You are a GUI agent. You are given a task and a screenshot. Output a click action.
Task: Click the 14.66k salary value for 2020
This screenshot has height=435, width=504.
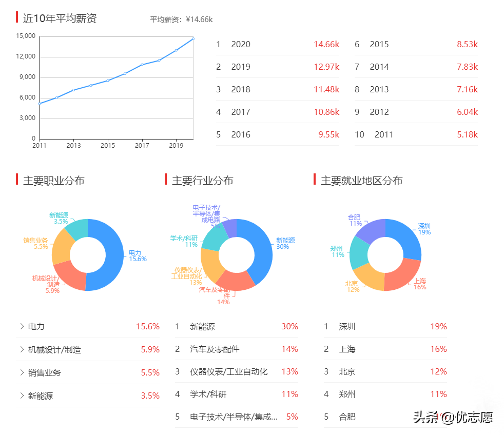point(326,44)
